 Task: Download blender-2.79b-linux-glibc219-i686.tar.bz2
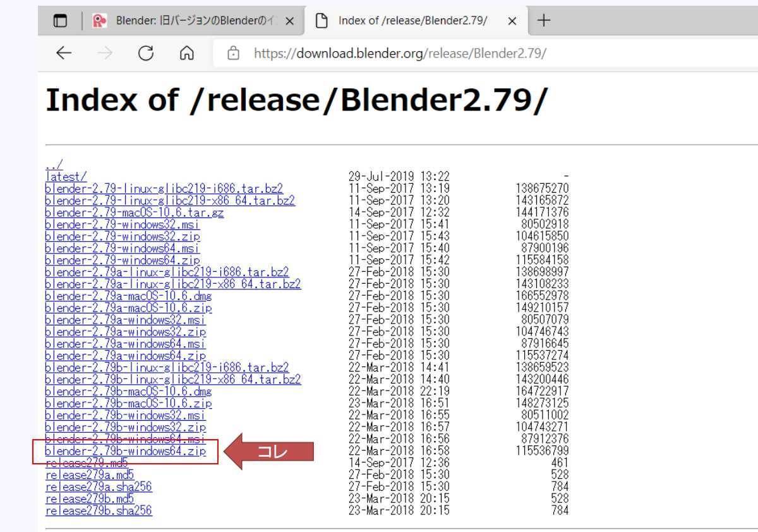coord(167,368)
